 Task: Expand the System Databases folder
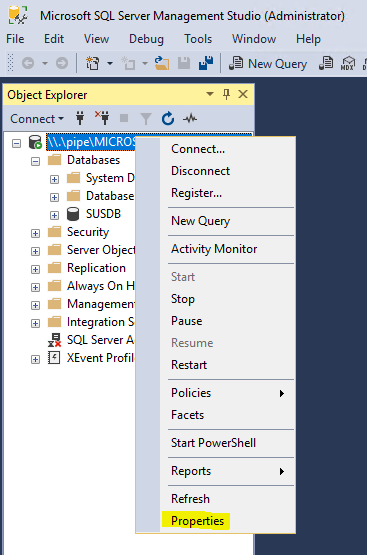click(x=54, y=179)
